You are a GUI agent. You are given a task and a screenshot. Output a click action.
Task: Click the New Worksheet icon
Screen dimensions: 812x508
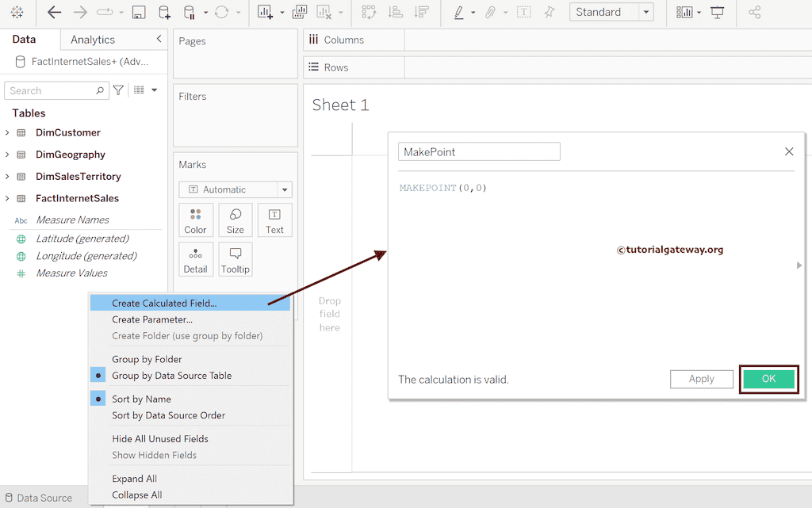265,12
